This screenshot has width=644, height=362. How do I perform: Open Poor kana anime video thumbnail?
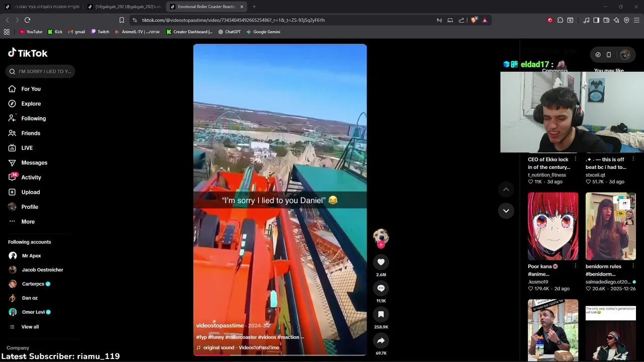[x=553, y=226]
